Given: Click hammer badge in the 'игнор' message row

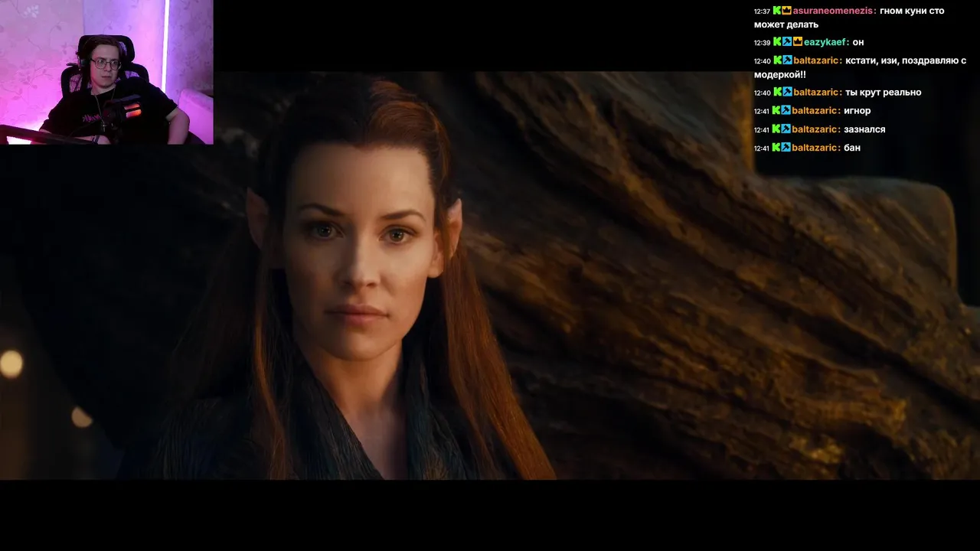Looking at the screenshot, I should 787,111.
